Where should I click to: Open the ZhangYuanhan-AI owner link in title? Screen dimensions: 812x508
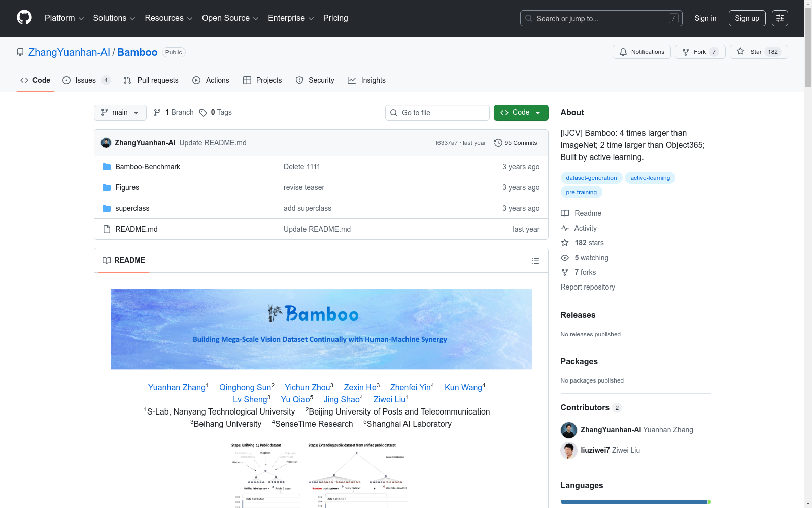69,52
